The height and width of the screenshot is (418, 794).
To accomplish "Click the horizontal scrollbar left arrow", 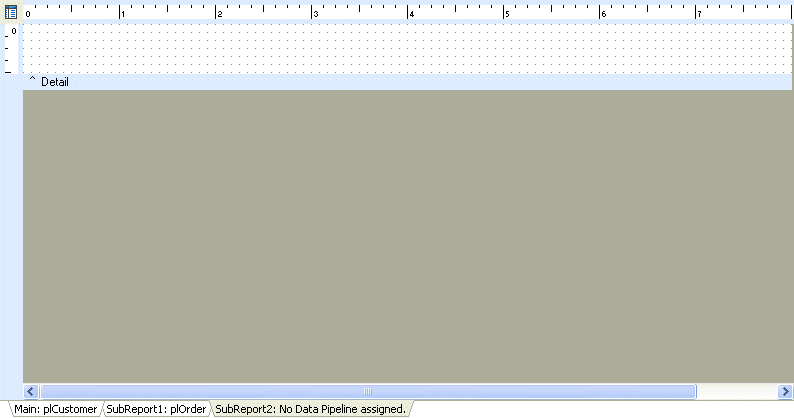I will tap(31, 391).
